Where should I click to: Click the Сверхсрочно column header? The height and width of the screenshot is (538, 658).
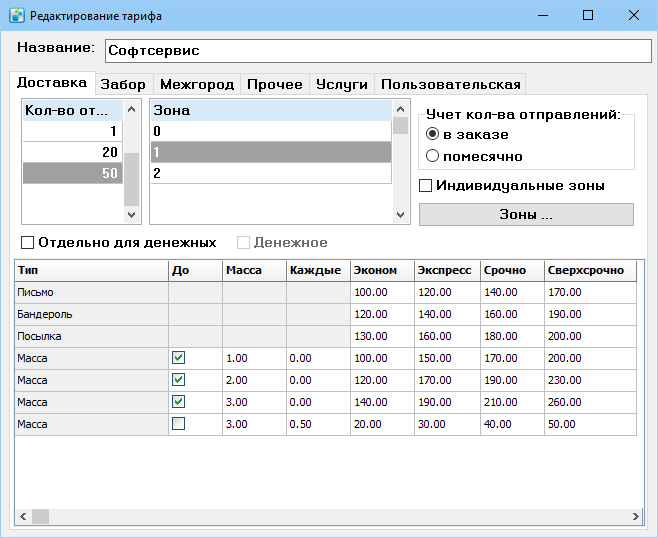click(x=590, y=270)
